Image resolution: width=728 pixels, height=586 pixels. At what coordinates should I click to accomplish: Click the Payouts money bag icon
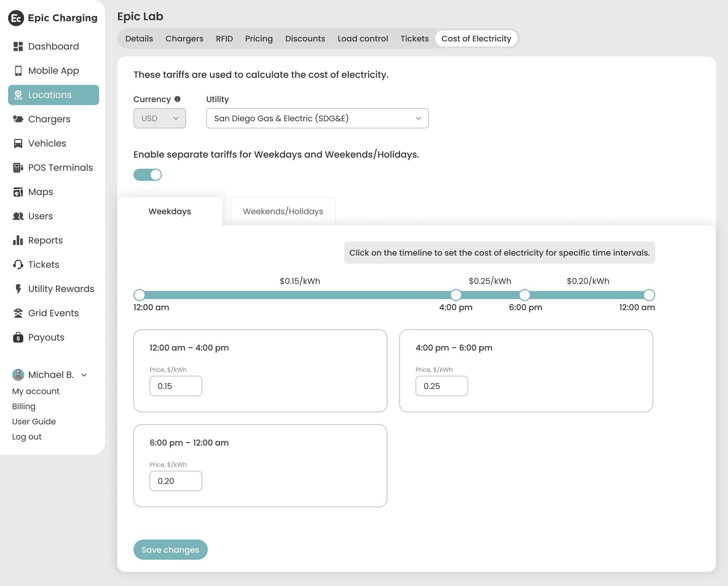[x=18, y=337]
